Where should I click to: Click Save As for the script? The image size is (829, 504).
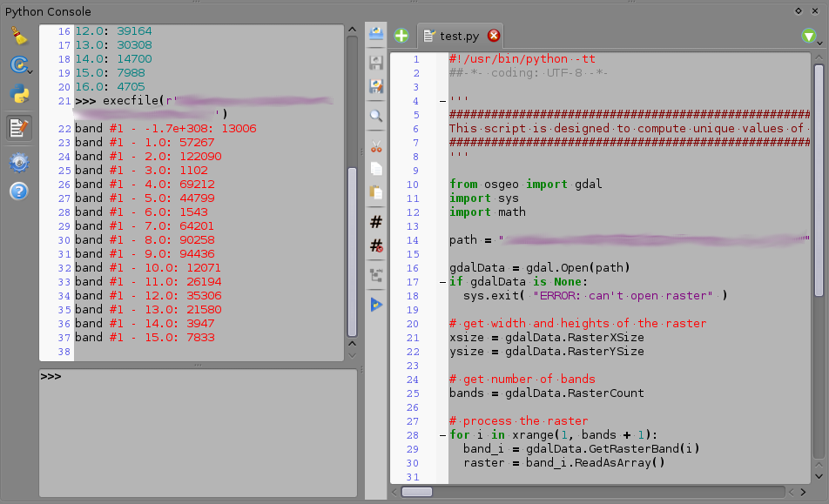[x=375, y=86]
